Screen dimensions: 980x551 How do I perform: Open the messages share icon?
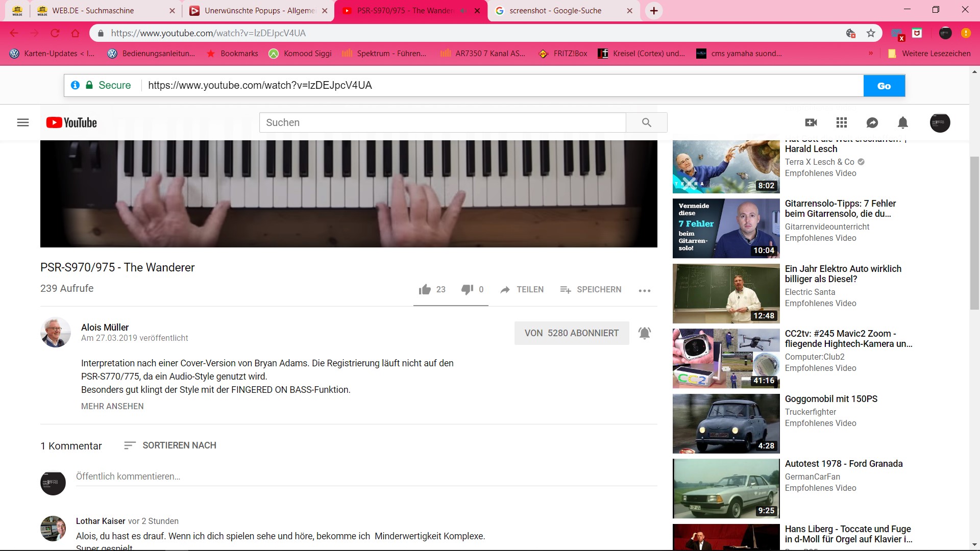[872, 122]
